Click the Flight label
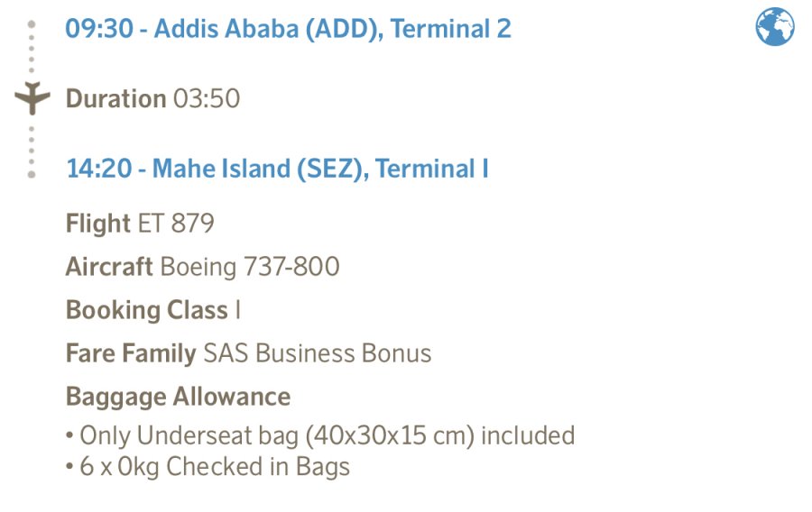Screen dimensions: 812x512 pyautogui.click(x=97, y=224)
